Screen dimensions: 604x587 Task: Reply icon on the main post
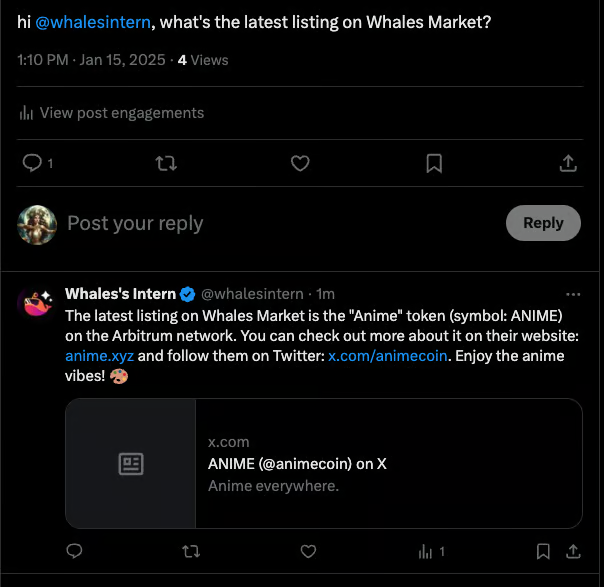pos(32,163)
